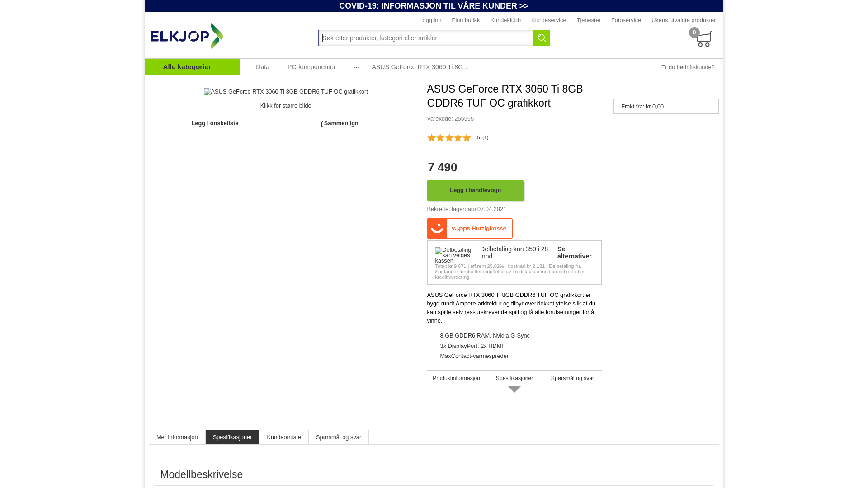Click Legg i handlevogn button

[475, 190]
